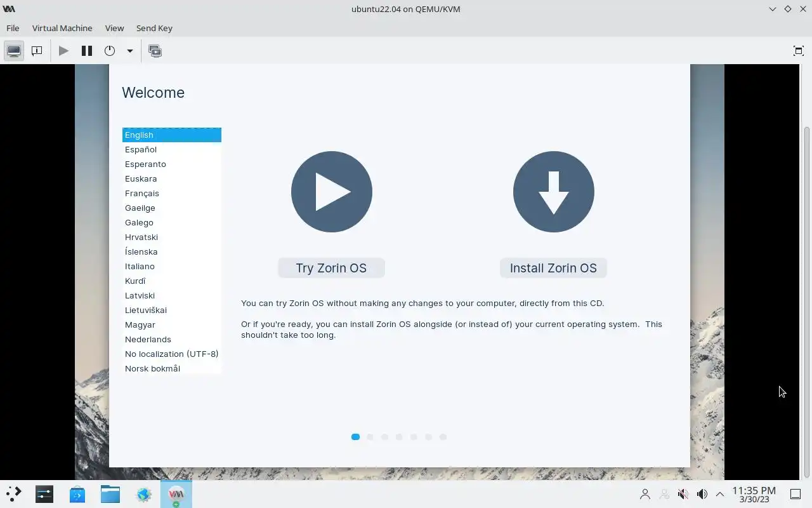Open the clock showing 11:35 PM
812x508 pixels.
(x=754, y=494)
